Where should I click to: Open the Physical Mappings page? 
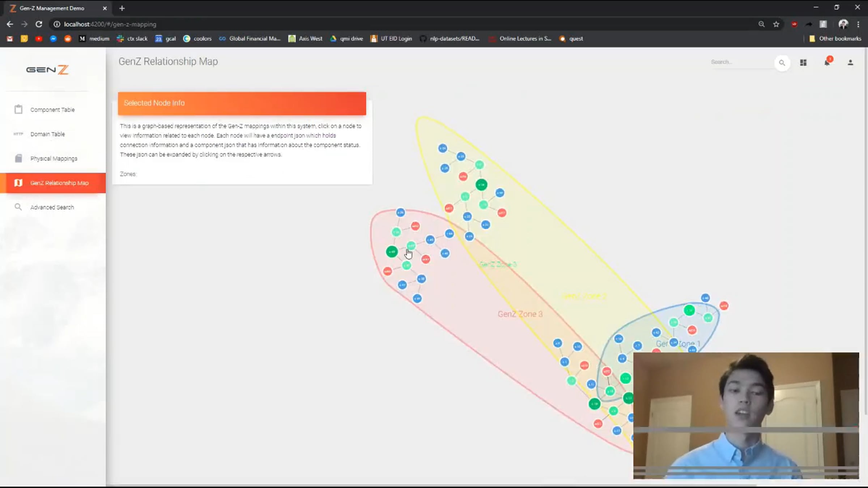[54, 158]
